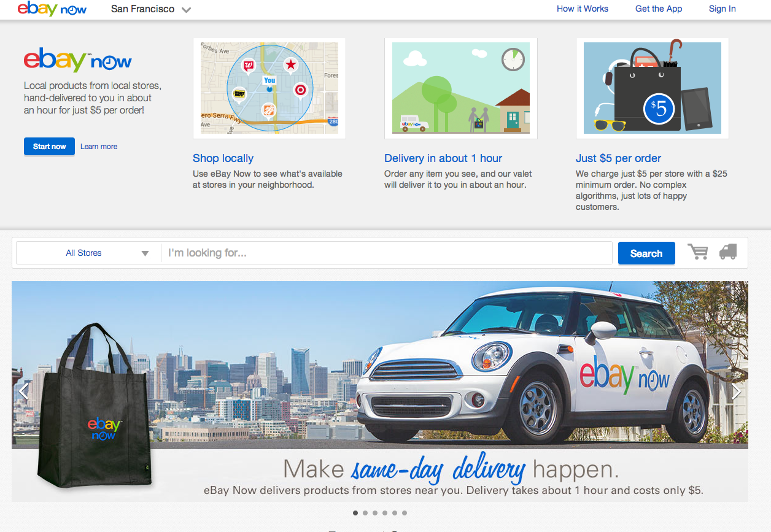Click the Start now button
771x532 pixels.
point(49,146)
